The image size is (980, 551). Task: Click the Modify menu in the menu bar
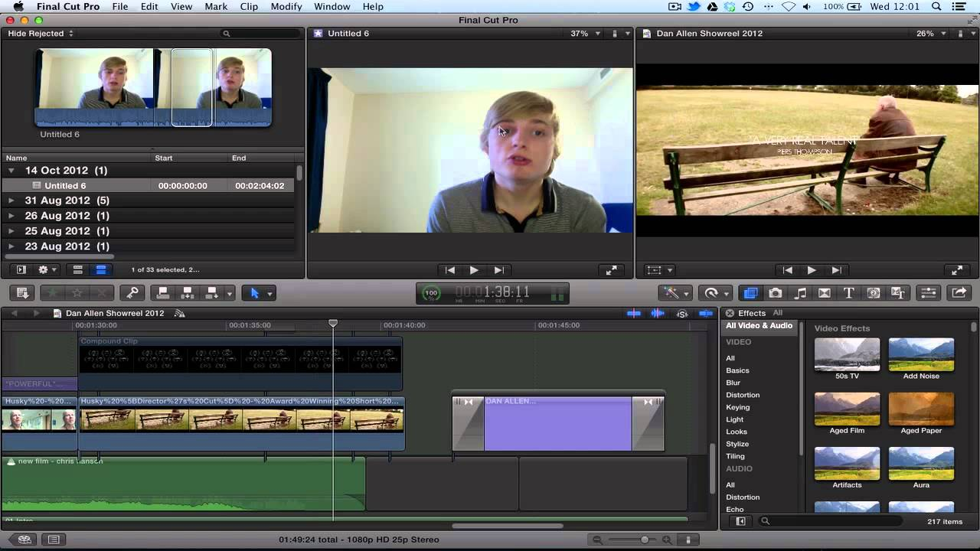pos(286,6)
